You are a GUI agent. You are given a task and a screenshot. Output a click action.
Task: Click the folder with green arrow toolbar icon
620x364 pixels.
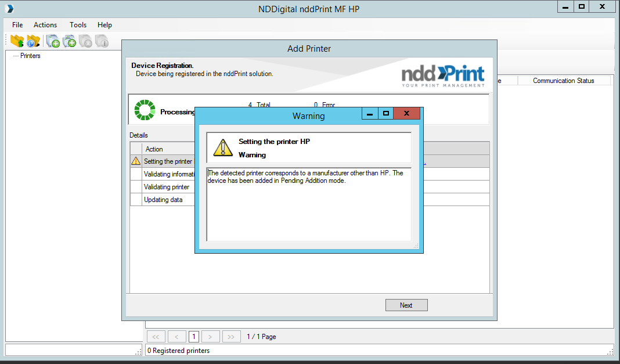point(17,41)
